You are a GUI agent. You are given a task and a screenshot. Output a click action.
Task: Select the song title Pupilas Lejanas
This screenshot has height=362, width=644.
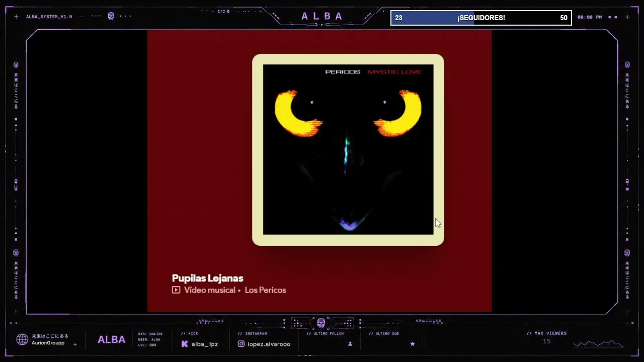point(207,278)
